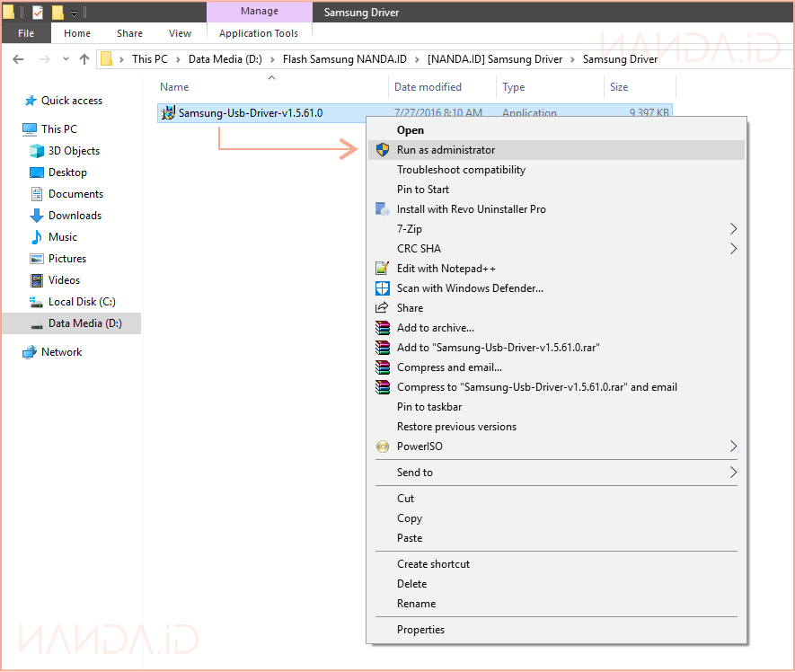Open the 3D Objects folder in sidebar
The height and width of the screenshot is (672, 795).
point(74,151)
